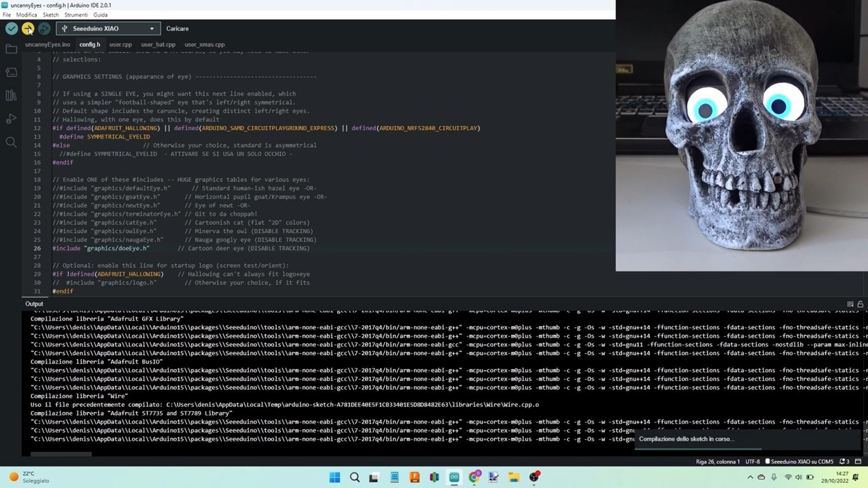Open the taskbar Search icon

pyautogui.click(x=355, y=477)
